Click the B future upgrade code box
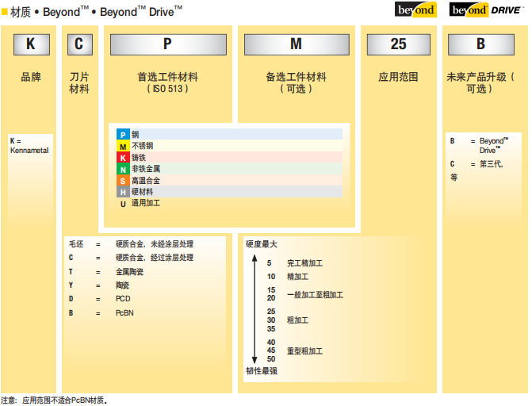Screen dimensions: 532x406 (x=480, y=44)
